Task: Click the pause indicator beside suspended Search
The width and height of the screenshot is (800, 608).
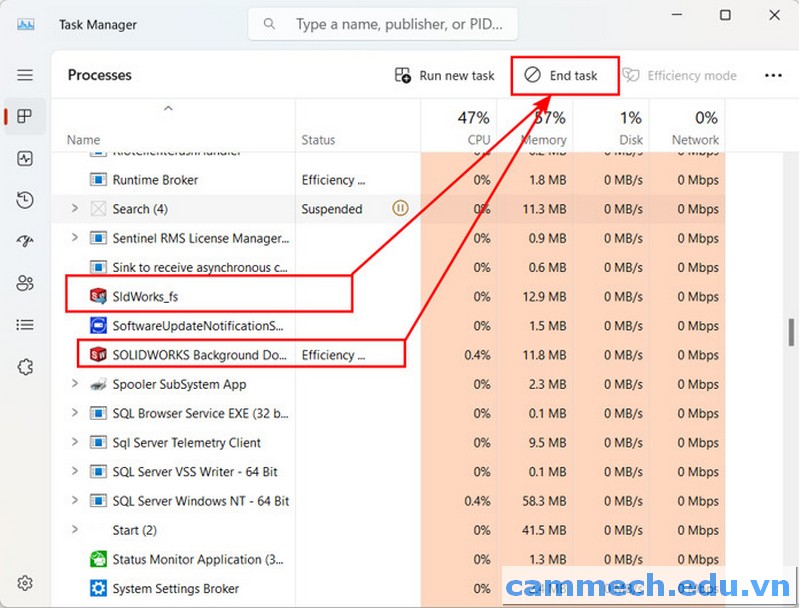Action: pos(400,209)
